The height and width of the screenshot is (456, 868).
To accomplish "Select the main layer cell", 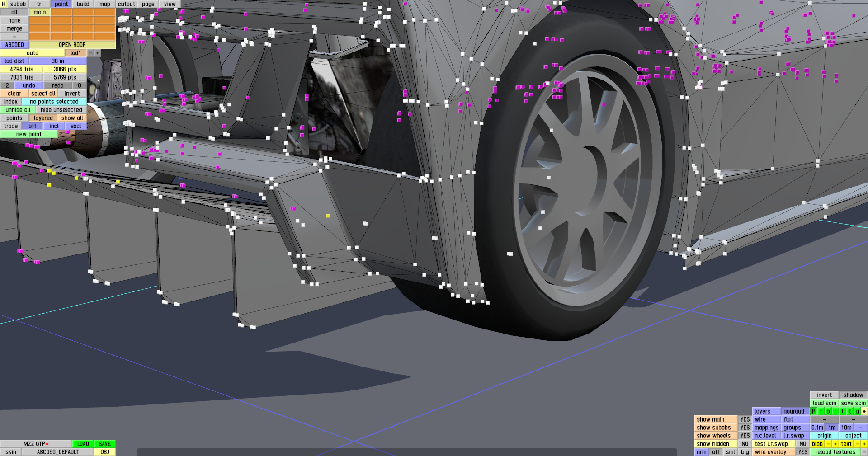I will click(x=40, y=12).
